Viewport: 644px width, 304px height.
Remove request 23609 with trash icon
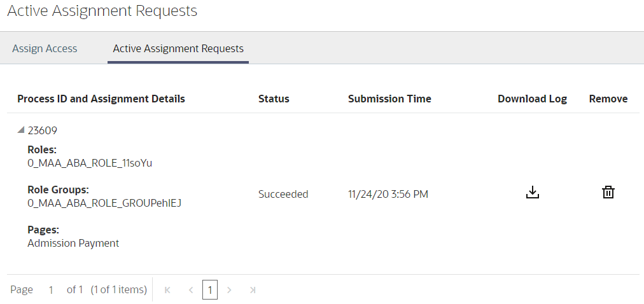(x=608, y=193)
